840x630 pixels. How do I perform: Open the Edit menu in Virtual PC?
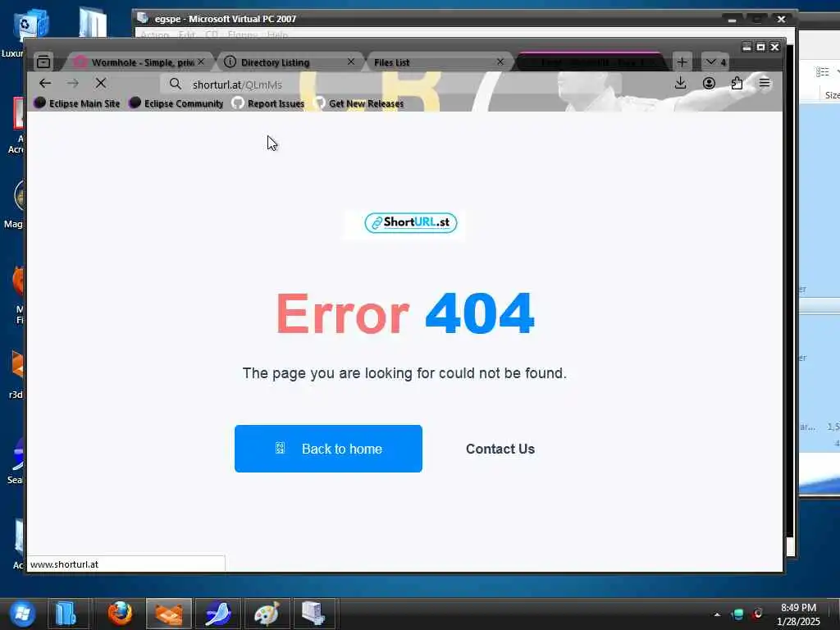coord(186,34)
